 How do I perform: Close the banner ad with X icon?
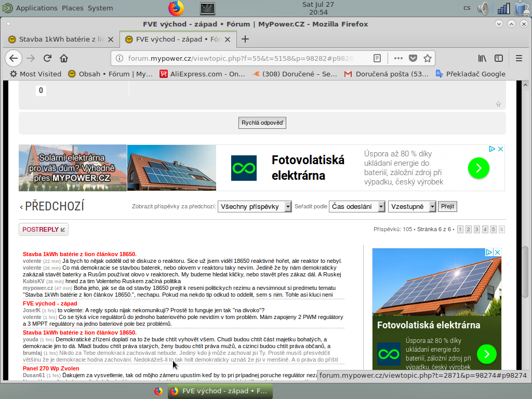click(x=500, y=149)
